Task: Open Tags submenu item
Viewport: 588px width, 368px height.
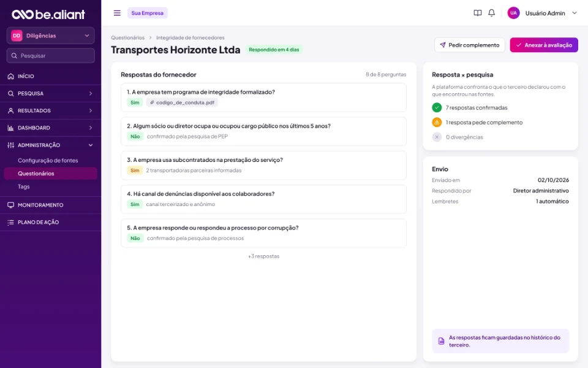Action: pyautogui.click(x=24, y=186)
